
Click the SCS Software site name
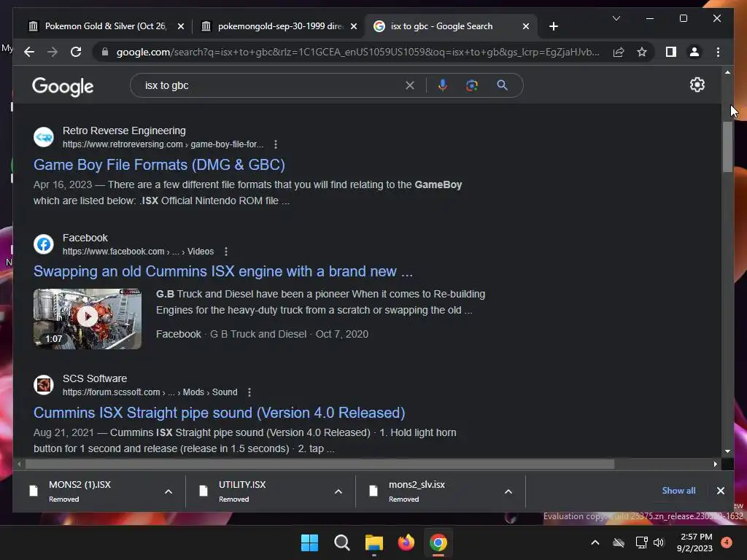click(95, 378)
